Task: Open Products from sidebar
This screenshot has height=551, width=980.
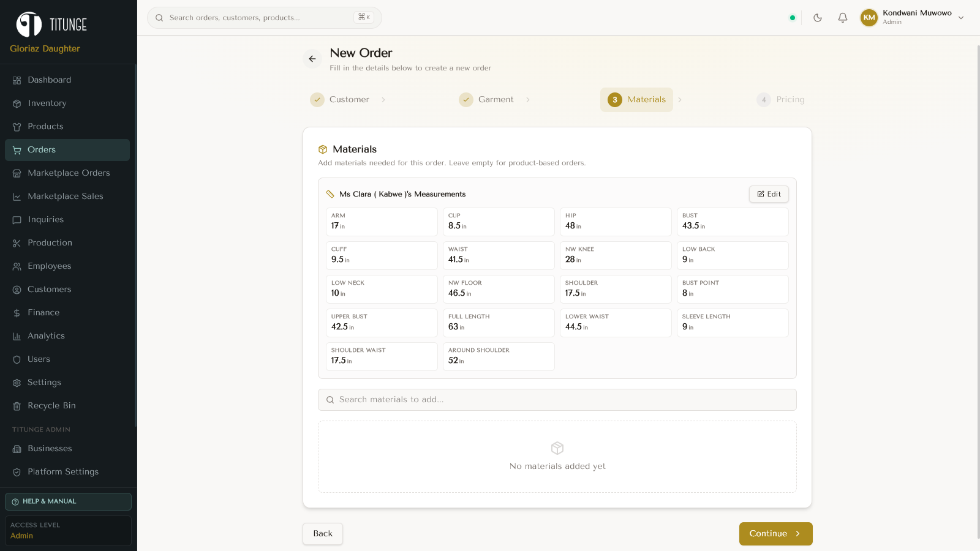Action: [67, 127]
